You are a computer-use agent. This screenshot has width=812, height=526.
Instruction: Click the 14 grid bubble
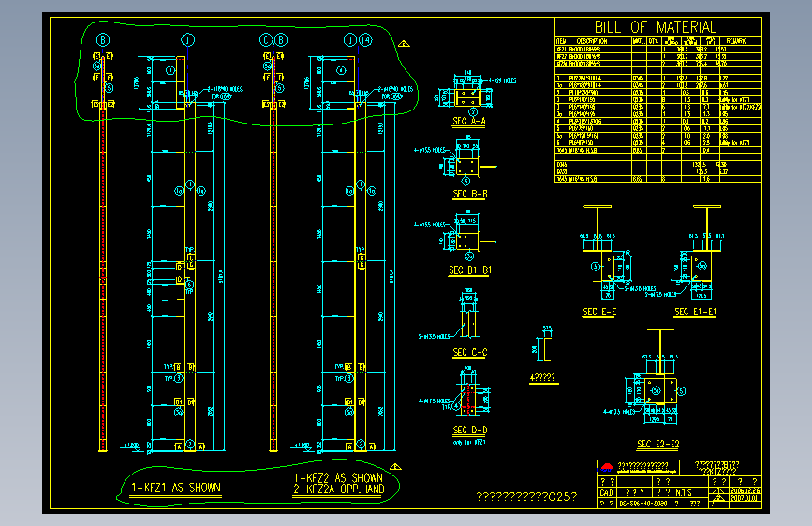click(365, 40)
